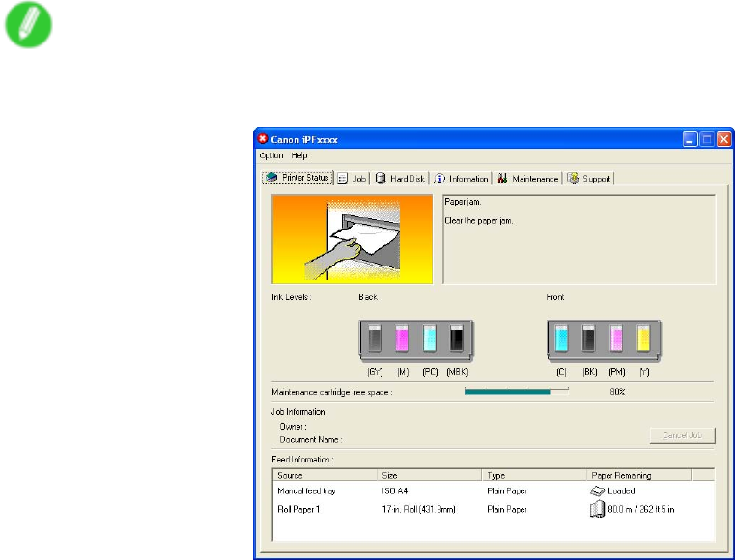Click the 17-in. Roll (431.8mm) cell
Screen dimensions: 735x560
pos(418,509)
